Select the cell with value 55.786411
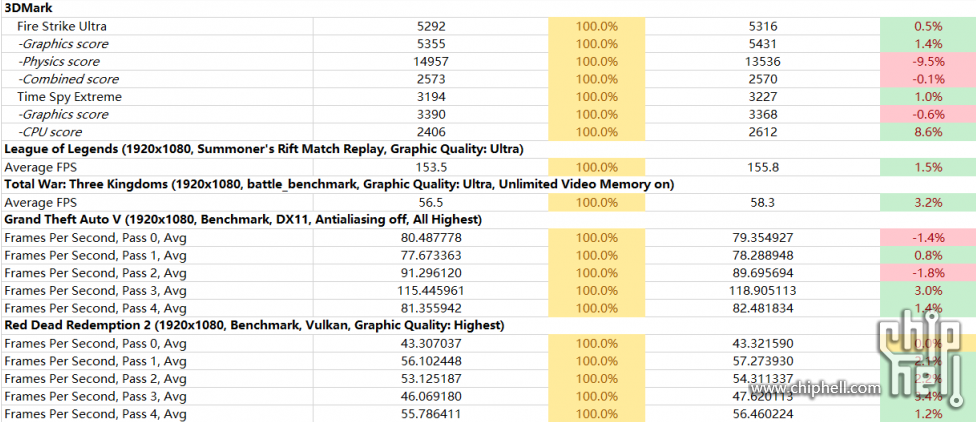 pyautogui.click(x=431, y=413)
